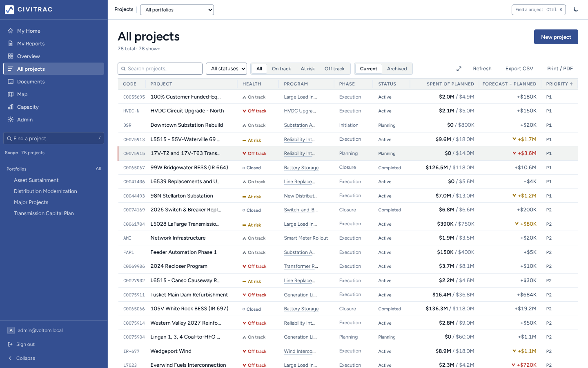Click the admin user avatar icon

(x=11, y=330)
